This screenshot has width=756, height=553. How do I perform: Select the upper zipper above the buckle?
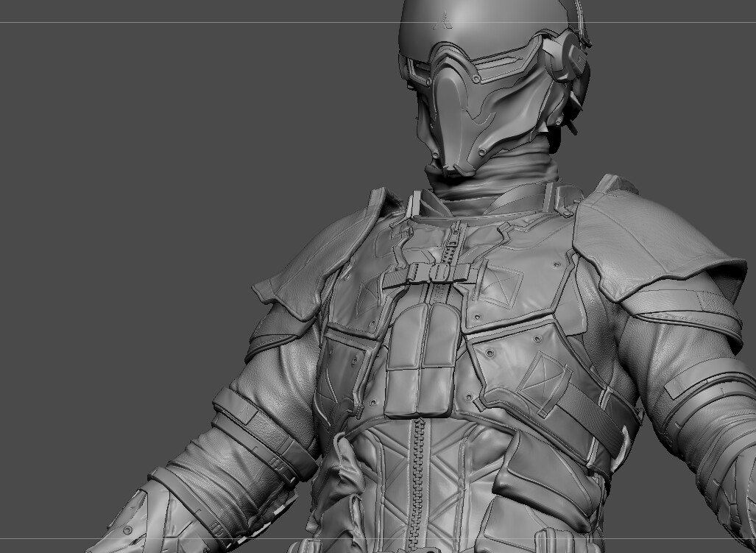tap(453, 243)
